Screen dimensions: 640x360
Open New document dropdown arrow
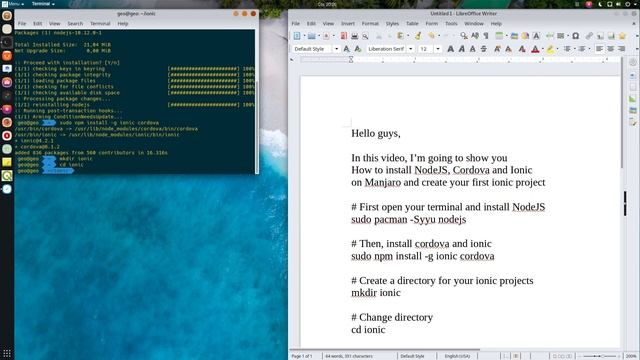[x=304, y=36]
